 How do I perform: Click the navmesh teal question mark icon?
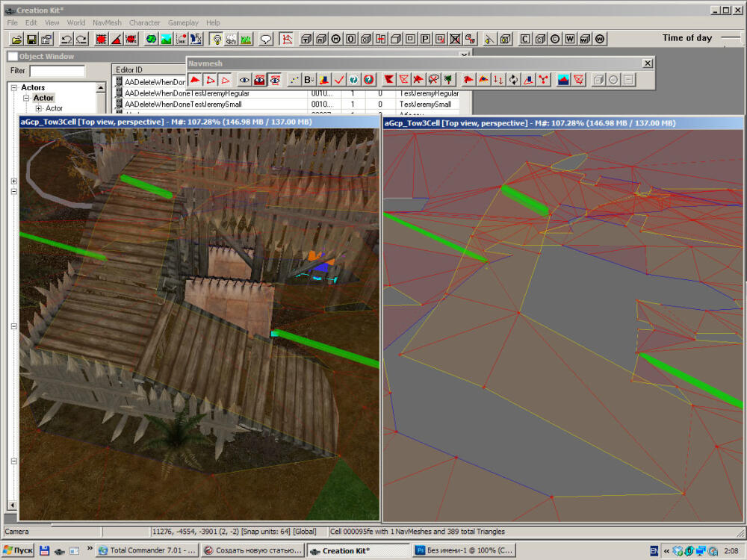(353, 80)
